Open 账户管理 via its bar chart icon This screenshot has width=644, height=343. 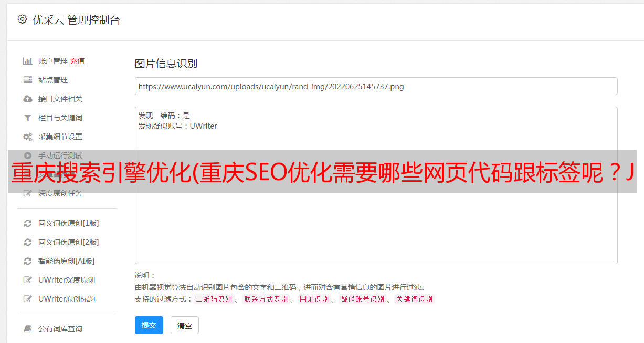[x=28, y=61]
